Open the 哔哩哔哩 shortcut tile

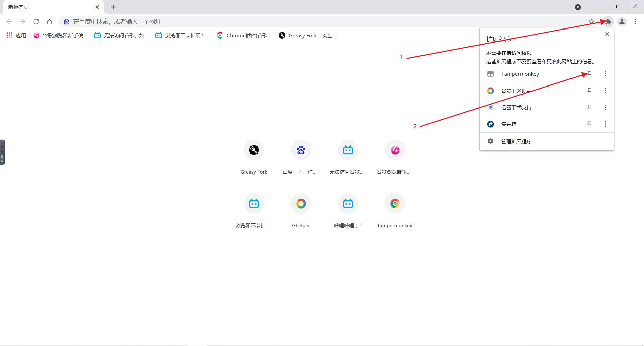tap(348, 211)
